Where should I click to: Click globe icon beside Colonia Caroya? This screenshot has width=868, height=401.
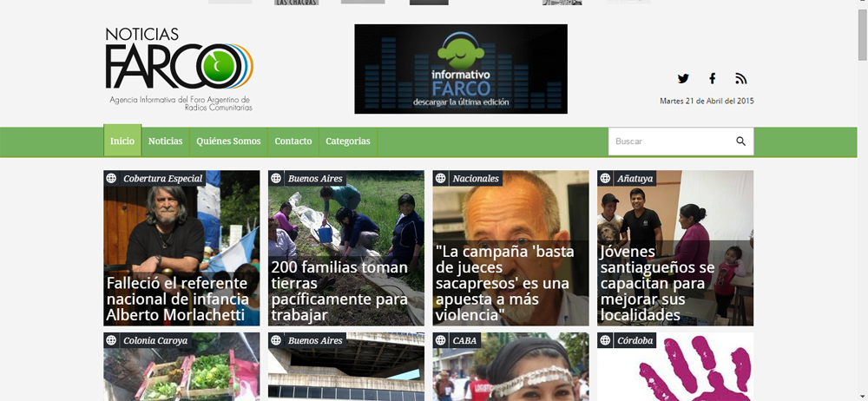click(x=111, y=340)
